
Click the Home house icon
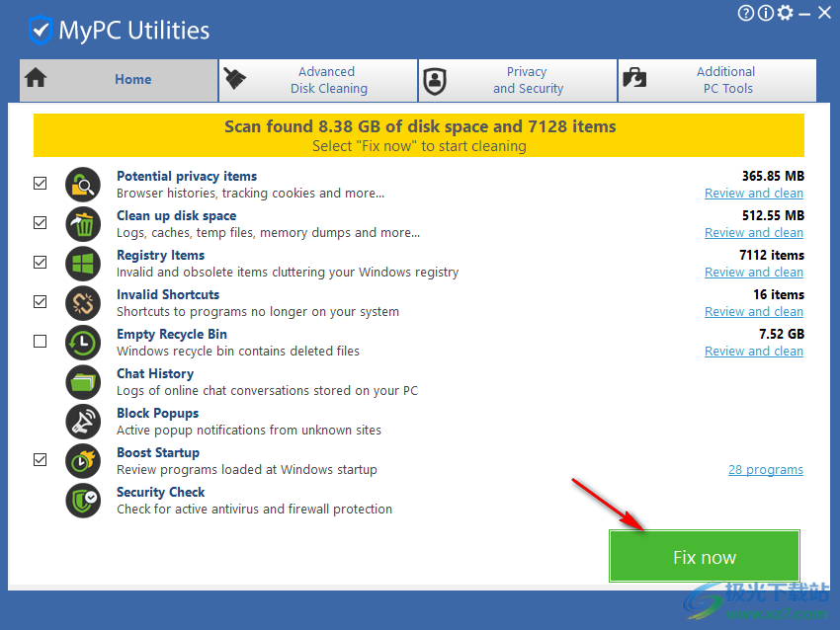click(x=36, y=78)
